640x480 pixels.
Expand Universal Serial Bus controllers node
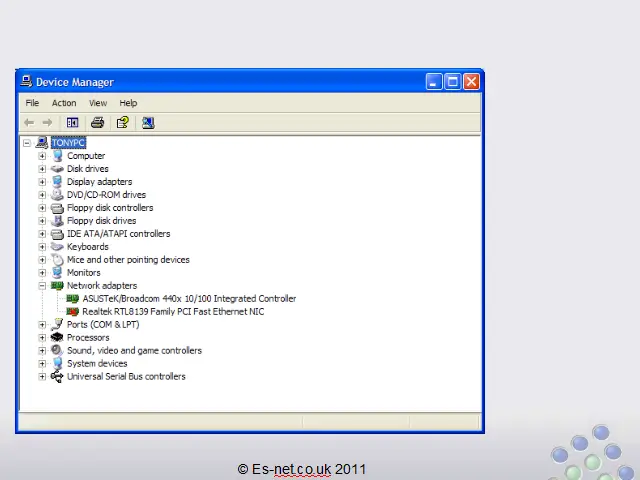point(42,376)
